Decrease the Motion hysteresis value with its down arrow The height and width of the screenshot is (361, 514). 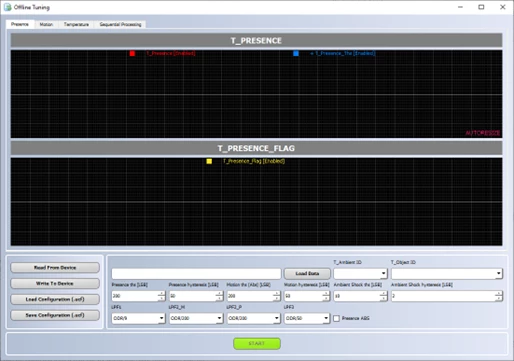326,299
